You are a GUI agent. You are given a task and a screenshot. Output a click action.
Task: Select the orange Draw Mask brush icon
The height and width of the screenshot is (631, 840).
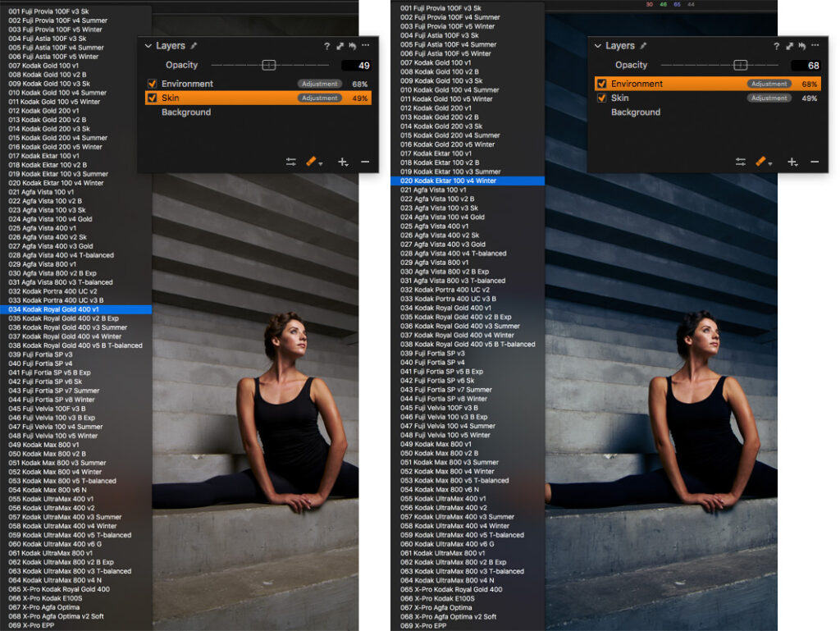(311, 159)
